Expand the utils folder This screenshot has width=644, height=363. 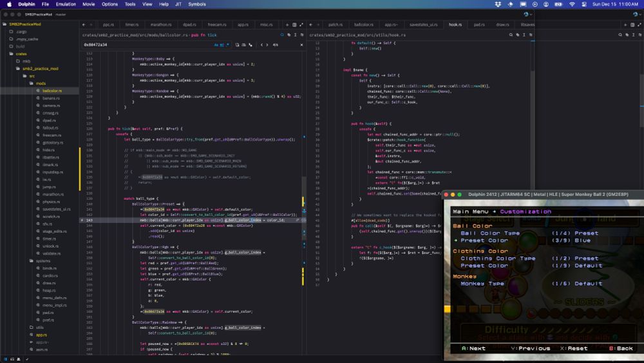[39, 328]
